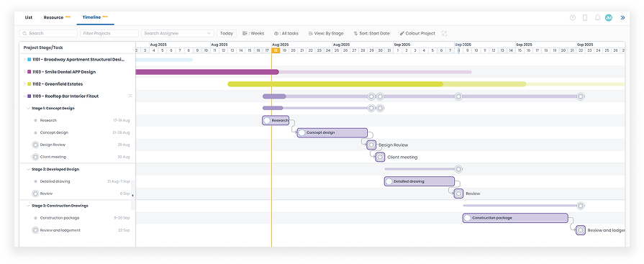Collapse Stage 2: Developed Design

pyautogui.click(x=28, y=169)
